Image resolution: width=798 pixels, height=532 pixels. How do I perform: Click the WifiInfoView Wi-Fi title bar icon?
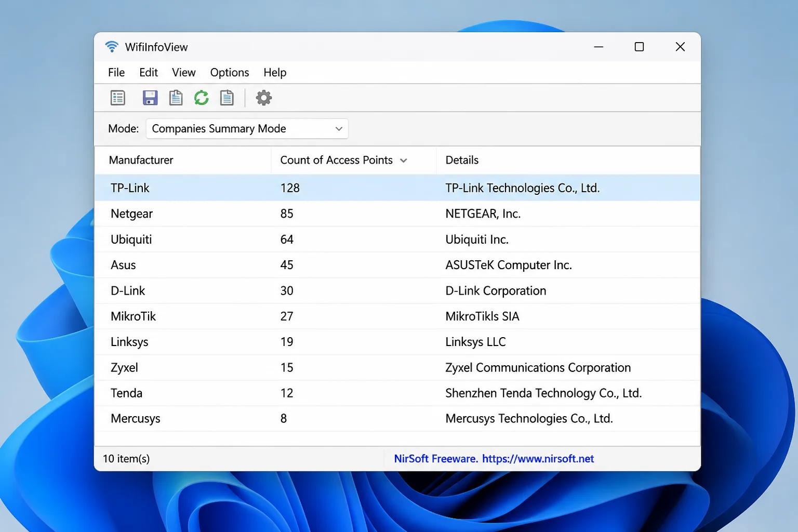[112, 47]
